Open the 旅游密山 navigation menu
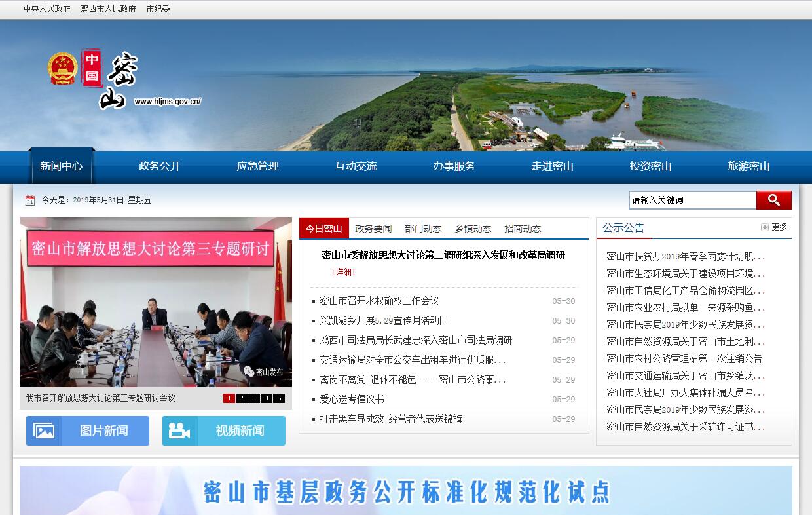 748,166
